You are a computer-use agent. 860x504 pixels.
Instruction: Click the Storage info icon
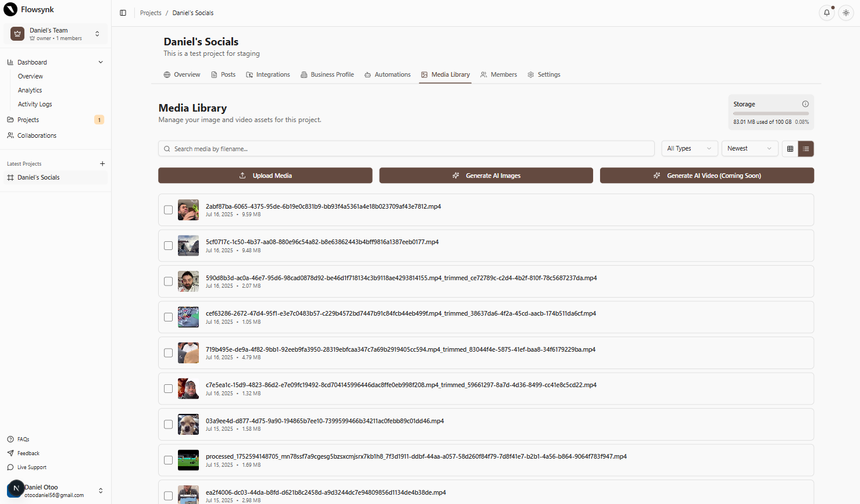[805, 104]
